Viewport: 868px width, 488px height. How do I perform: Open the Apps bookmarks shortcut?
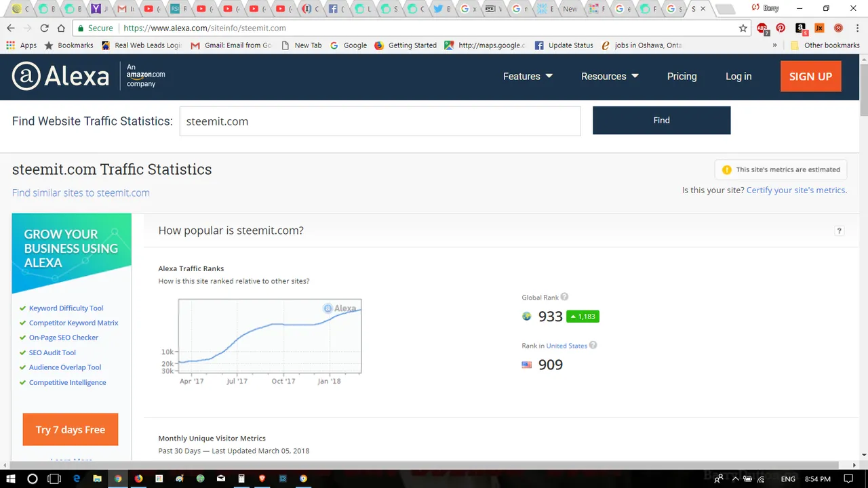coord(22,45)
